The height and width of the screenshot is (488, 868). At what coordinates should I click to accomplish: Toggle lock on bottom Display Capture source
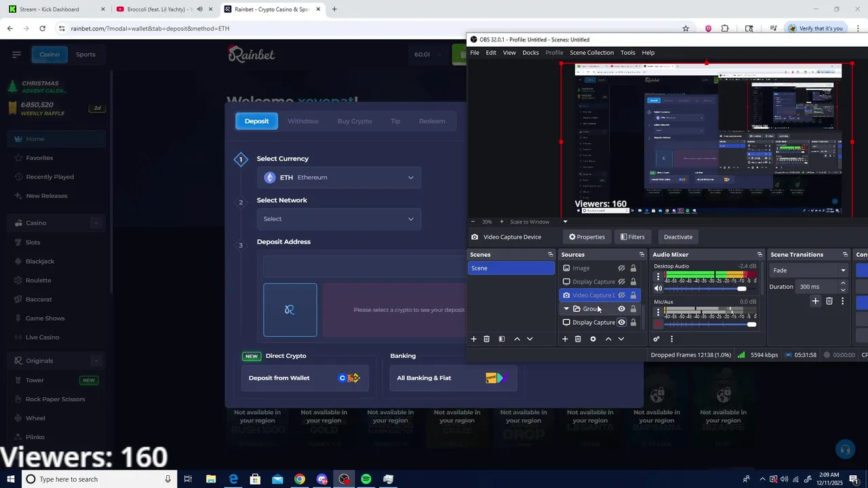point(633,323)
